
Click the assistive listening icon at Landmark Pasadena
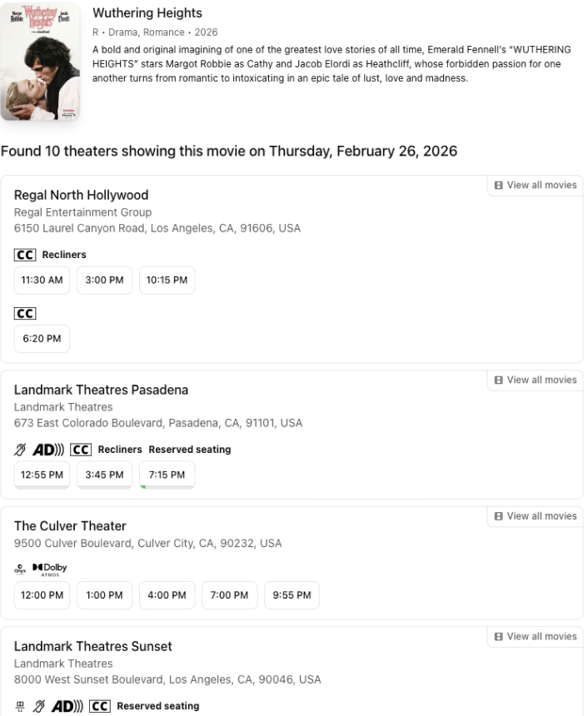21,450
